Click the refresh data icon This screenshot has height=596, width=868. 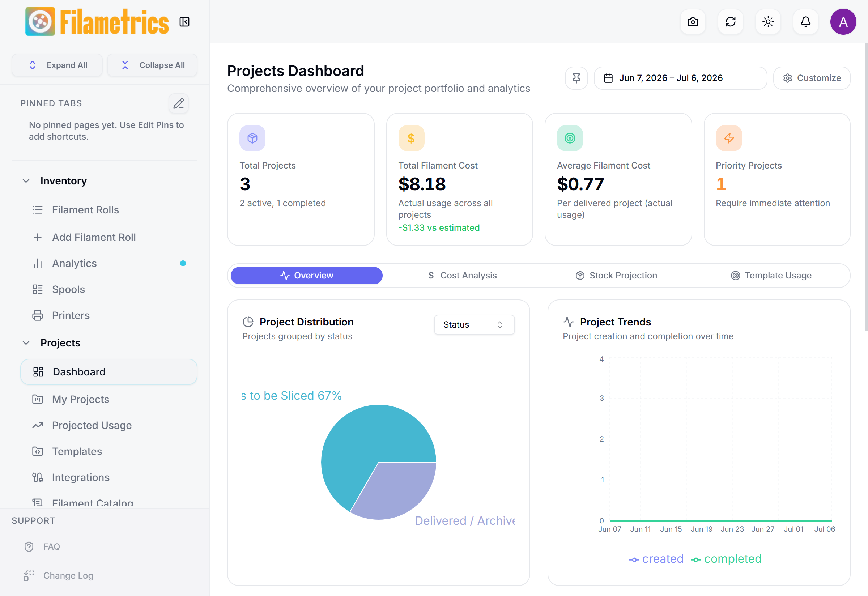pyautogui.click(x=730, y=22)
